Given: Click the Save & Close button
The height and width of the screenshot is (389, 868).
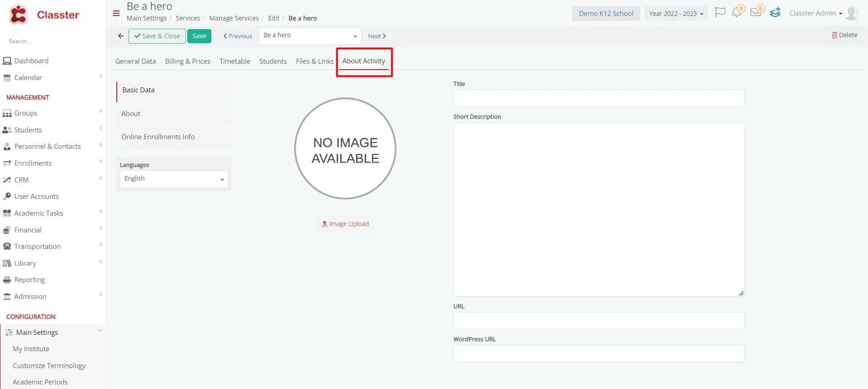Looking at the screenshot, I should pos(157,36).
